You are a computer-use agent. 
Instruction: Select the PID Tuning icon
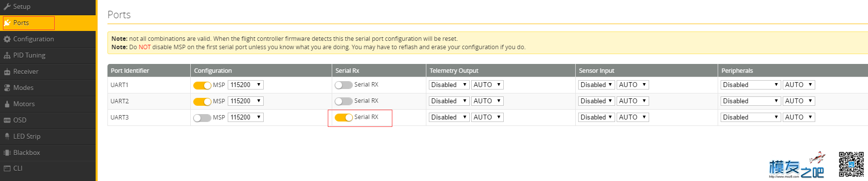point(7,55)
